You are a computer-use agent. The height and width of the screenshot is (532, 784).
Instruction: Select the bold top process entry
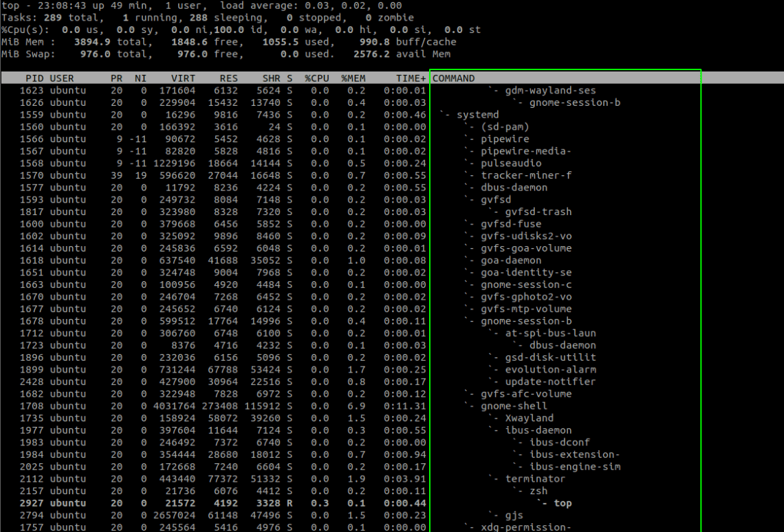click(x=563, y=504)
